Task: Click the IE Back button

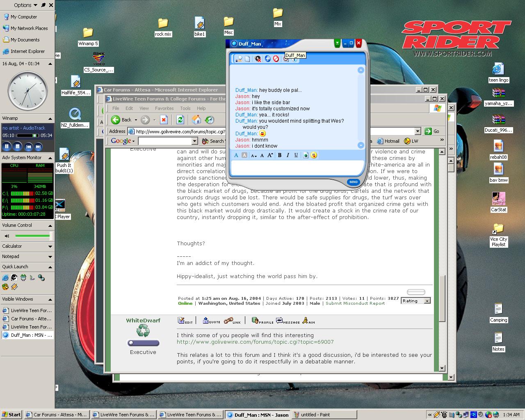Action: pos(121,120)
